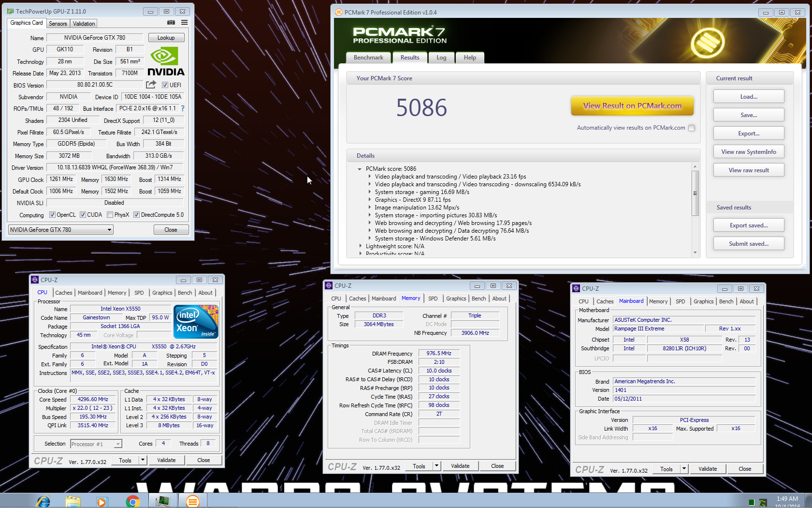The height and width of the screenshot is (508, 812).
Task: Click the Show desktop strip at taskbar end
Action: point(809,501)
